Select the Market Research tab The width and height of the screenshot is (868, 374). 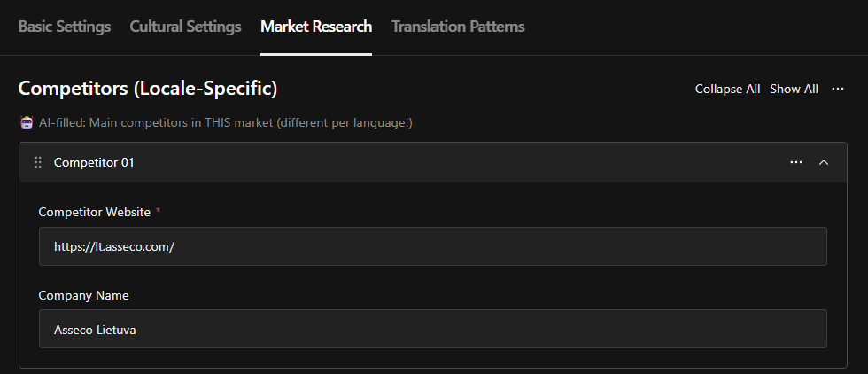(316, 27)
